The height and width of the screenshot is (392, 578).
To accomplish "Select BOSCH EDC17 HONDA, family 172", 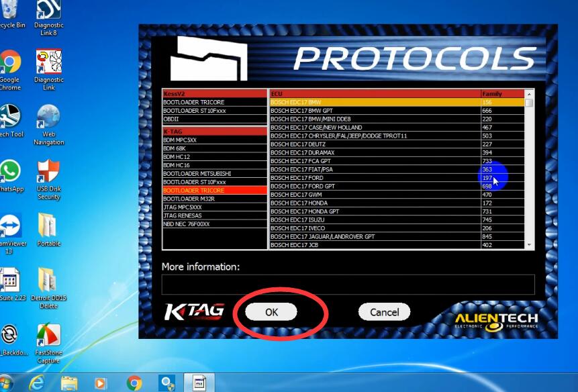I will coord(397,203).
